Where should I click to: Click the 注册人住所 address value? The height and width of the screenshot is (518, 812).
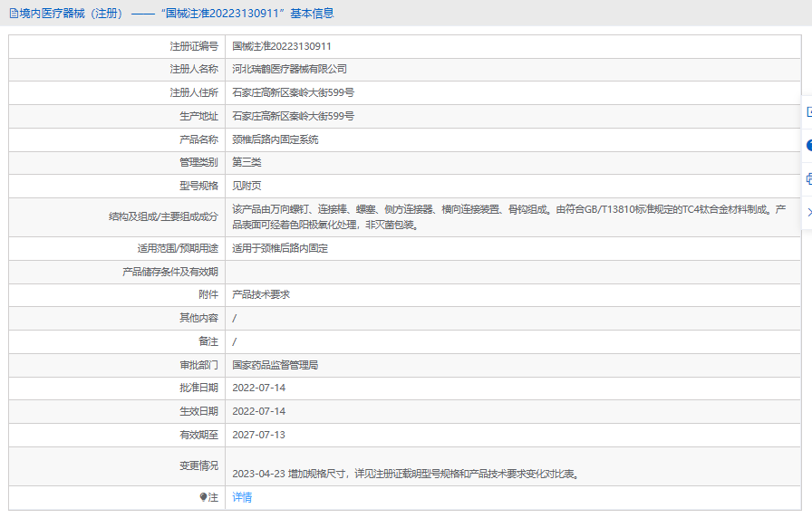click(293, 92)
